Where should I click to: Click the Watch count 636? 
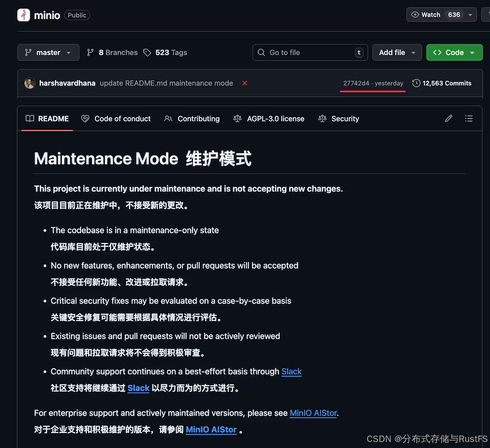454,15
